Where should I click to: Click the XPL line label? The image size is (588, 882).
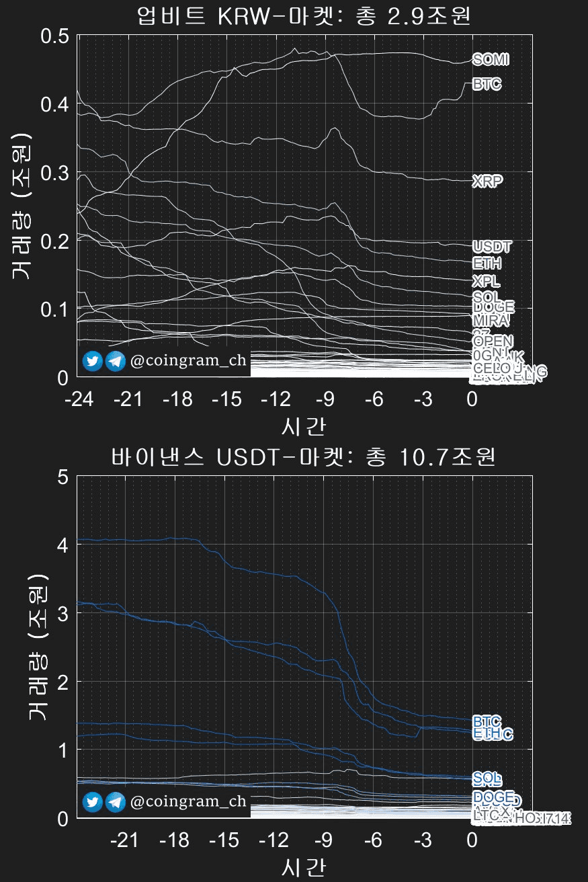[x=486, y=281]
